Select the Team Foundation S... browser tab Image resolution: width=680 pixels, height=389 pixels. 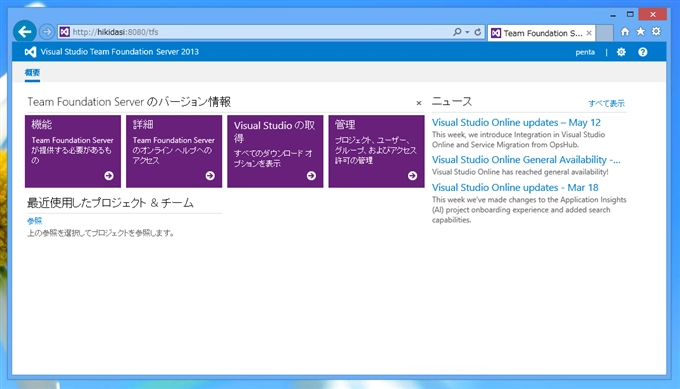[541, 33]
